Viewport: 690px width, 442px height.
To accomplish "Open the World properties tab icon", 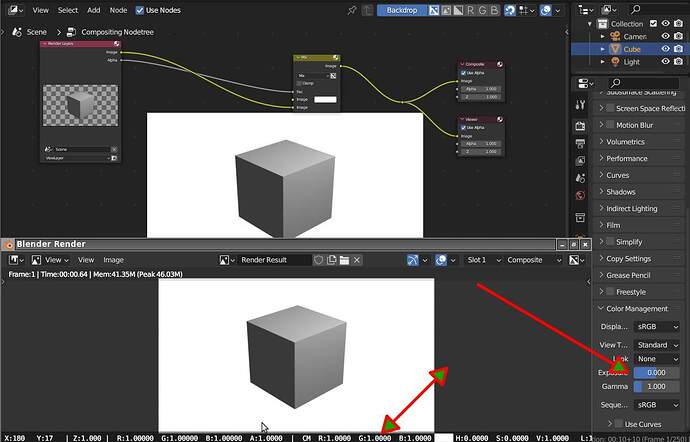I will click(x=580, y=195).
